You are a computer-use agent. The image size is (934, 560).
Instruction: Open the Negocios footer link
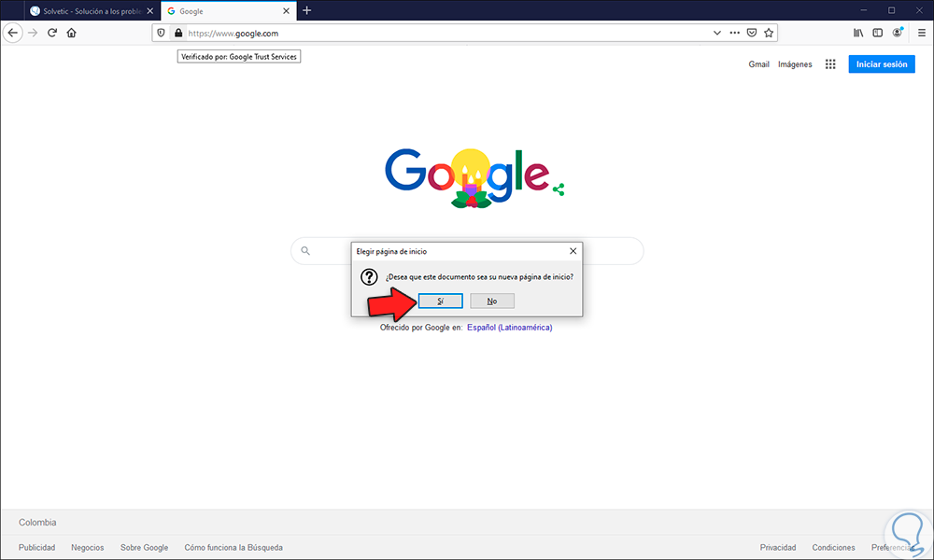click(88, 548)
